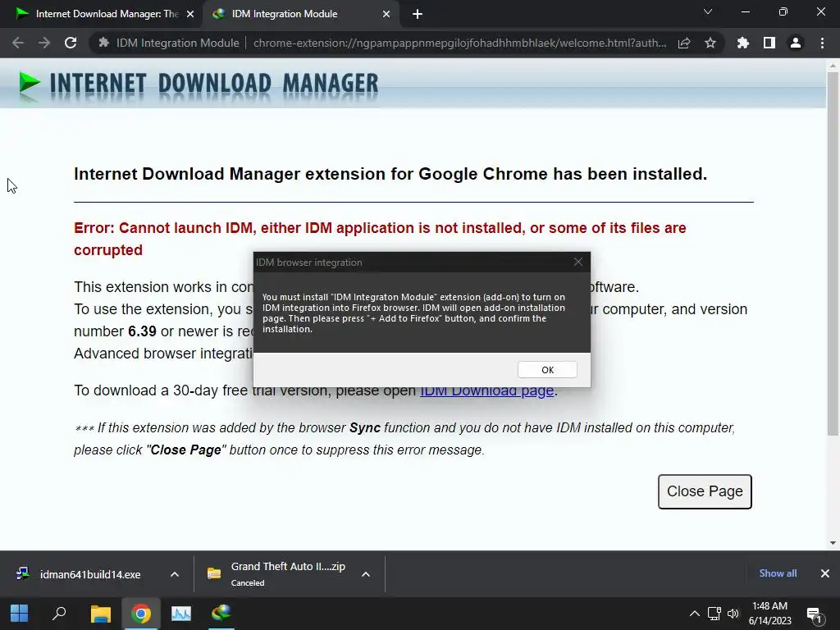Open File Explorer from taskbar
The image size is (840, 630).
100,614
